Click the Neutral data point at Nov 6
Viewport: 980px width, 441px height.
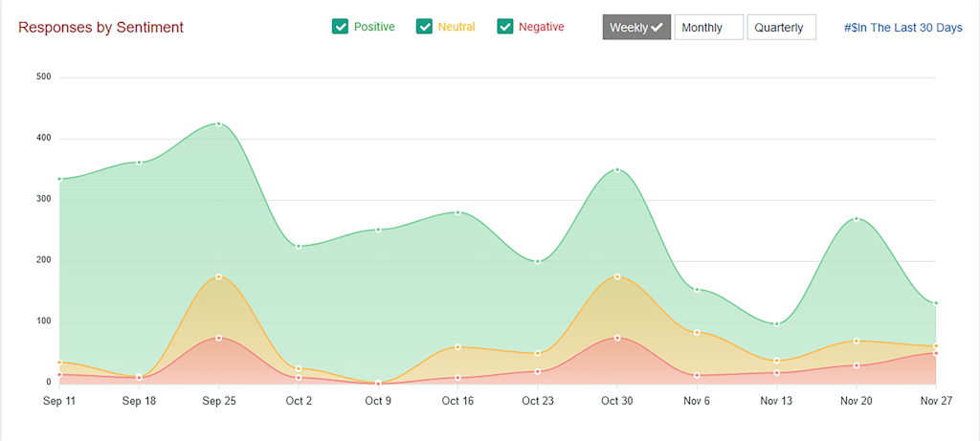(697, 332)
